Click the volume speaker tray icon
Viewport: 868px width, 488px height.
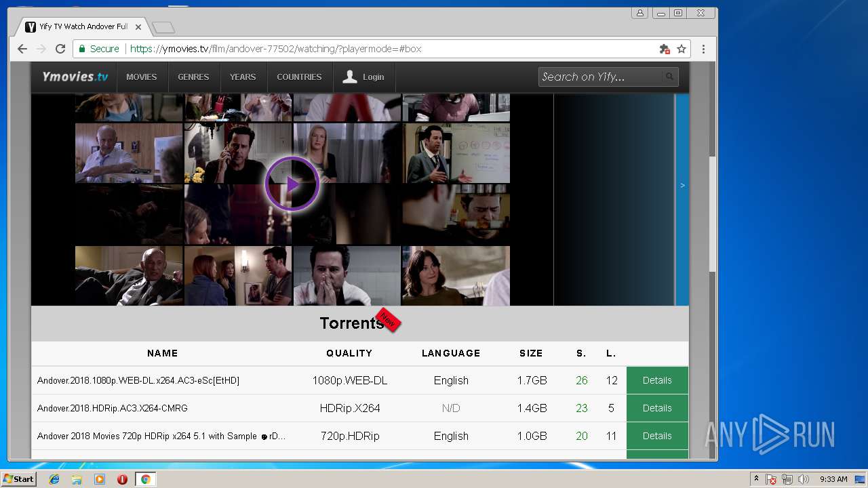click(804, 479)
